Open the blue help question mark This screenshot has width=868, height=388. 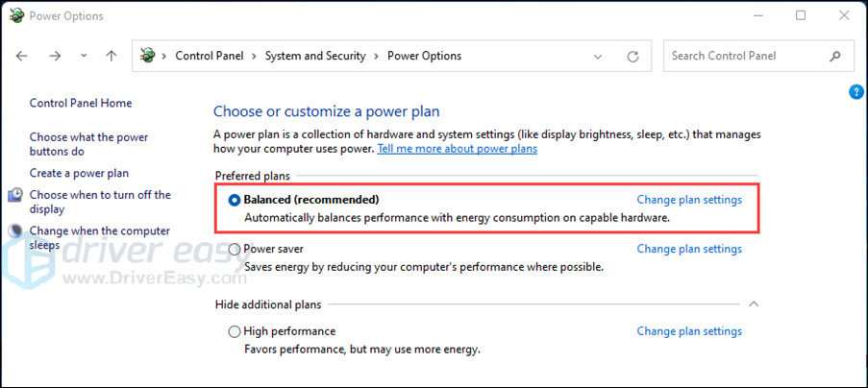coord(856,92)
